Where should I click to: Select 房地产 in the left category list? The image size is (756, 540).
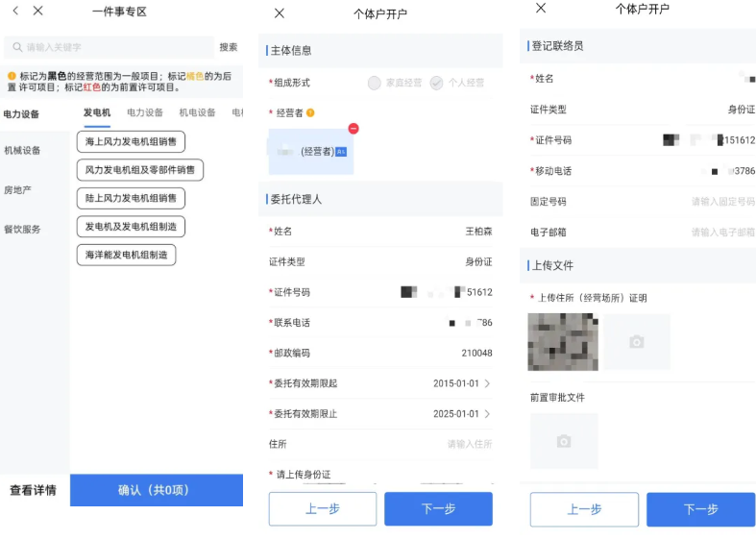pos(17,190)
